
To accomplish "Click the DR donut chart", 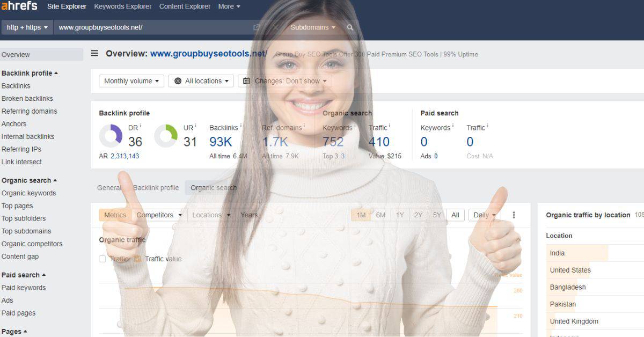I will point(111,136).
